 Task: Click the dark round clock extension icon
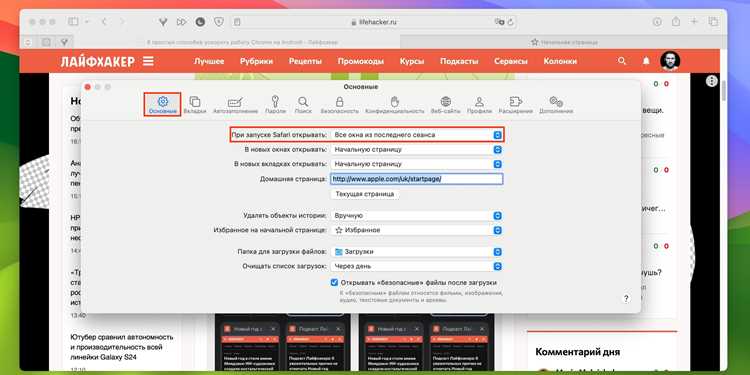click(x=200, y=22)
